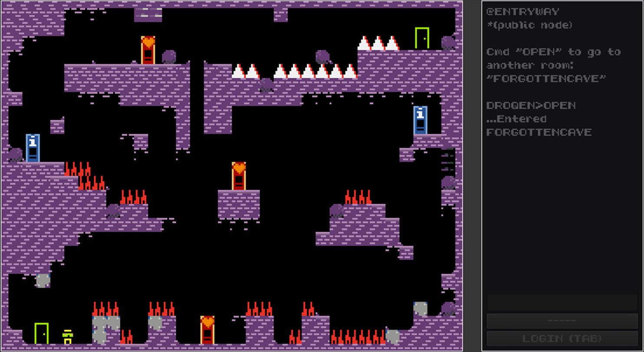Image resolution: width=644 pixels, height=352 pixels.
Task: Click the red heart door on upper-left ledge
Action: point(148,50)
